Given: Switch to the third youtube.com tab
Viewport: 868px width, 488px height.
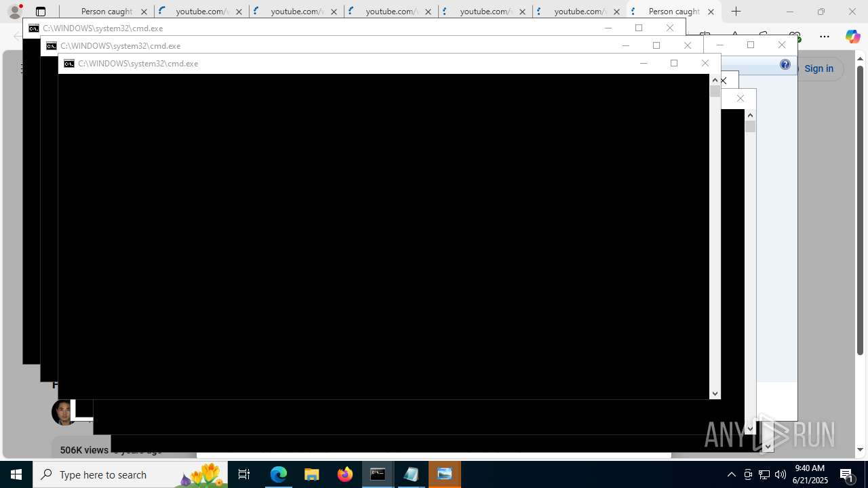Looking at the screenshot, I should tap(391, 12).
